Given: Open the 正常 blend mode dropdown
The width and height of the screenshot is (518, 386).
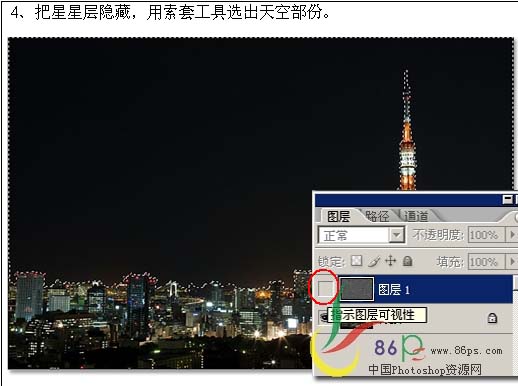Looking at the screenshot, I should pos(397,235).
